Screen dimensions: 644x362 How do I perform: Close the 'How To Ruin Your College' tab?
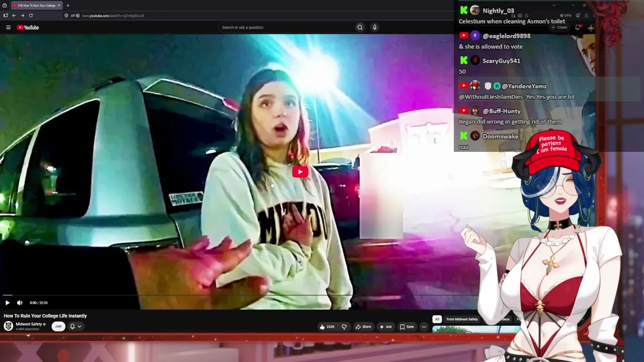59,6
